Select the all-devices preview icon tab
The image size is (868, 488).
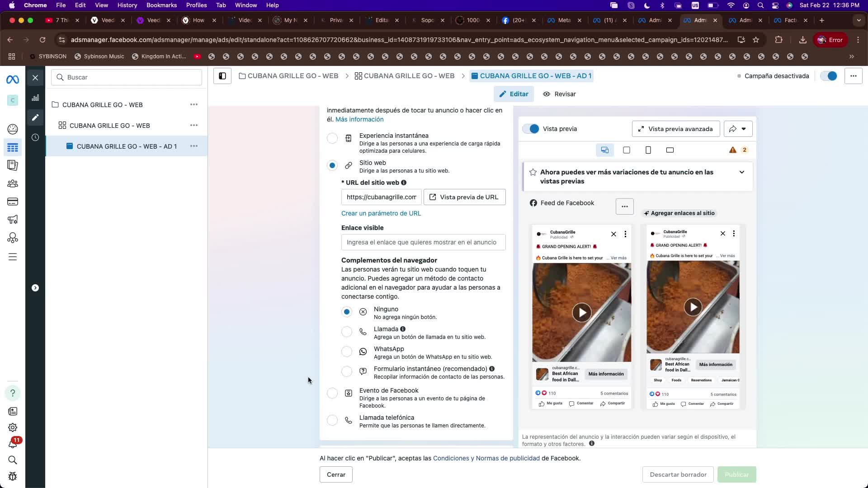click(605, 150)
